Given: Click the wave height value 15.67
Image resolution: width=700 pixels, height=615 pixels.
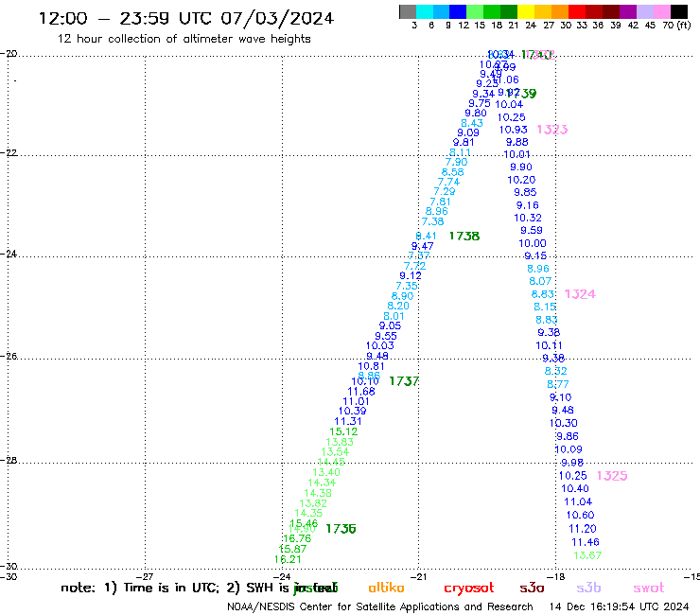Looking at the screenshot, I should (292, 549).
